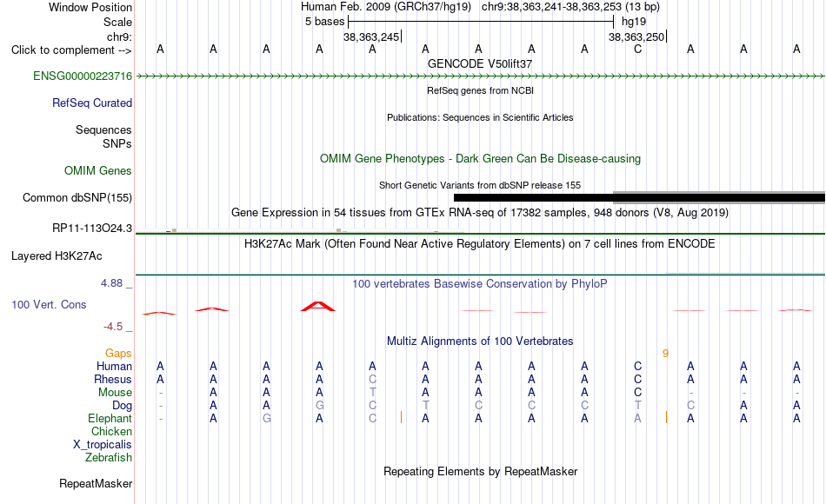The width and height of the screenshot is (826, 504).
Task: Open 'RefSeq genes from NCBI' title
Action: (481, 90)
